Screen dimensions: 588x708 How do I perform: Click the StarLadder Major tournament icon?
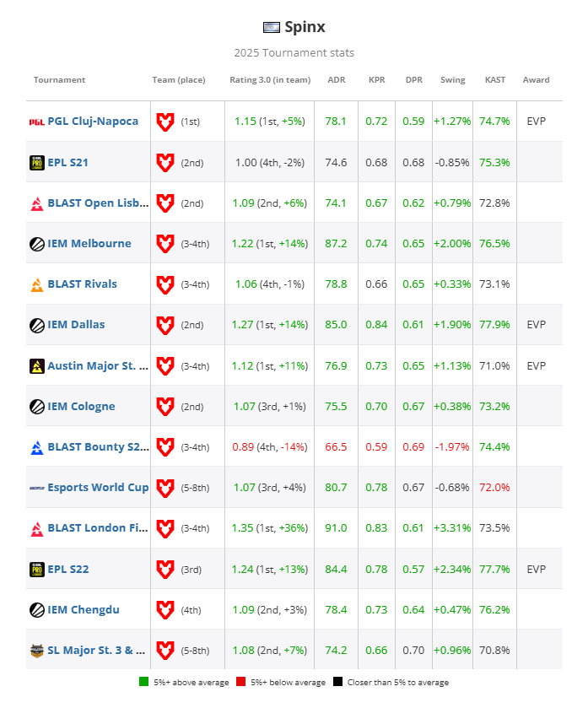tap(36, 651)
